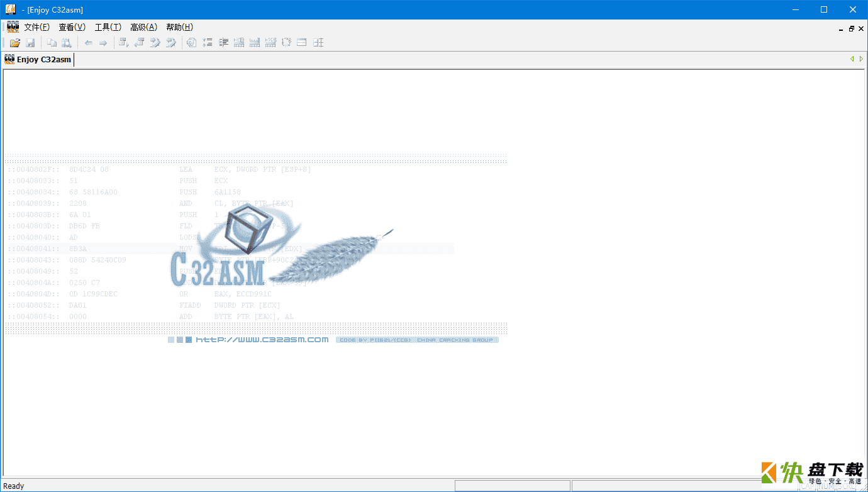Click the floppy disk Save icon
Screen dimensions: 868x492
[x=30, y=43]
